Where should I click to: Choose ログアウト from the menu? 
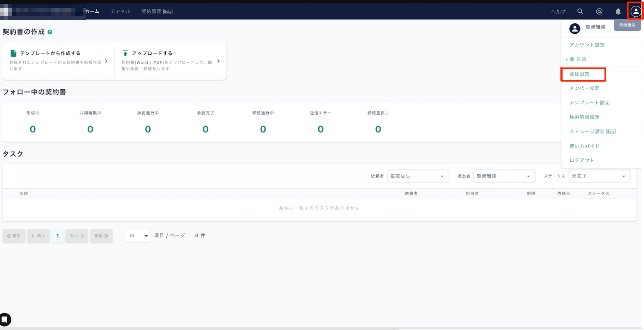tap(582, 160)
